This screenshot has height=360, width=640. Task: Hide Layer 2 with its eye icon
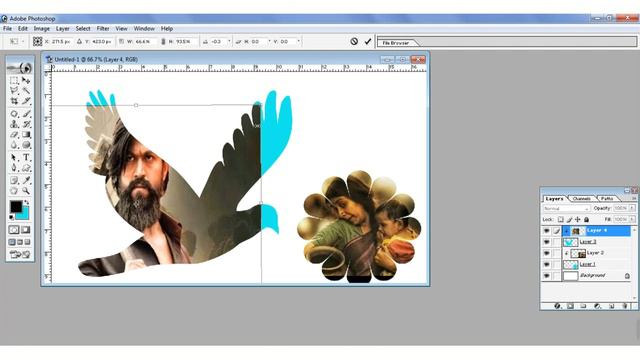click(x=546, y=253)
